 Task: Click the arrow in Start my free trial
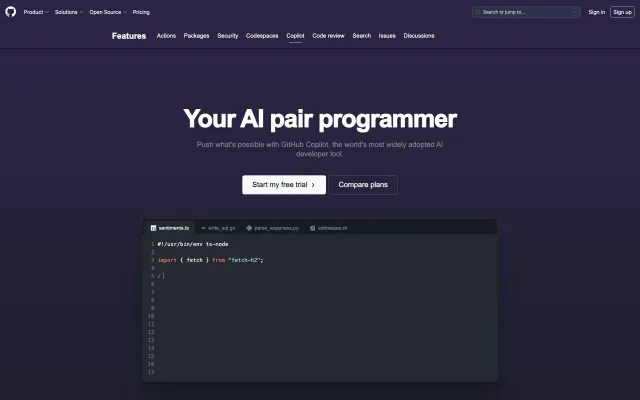tap(313, 185)
